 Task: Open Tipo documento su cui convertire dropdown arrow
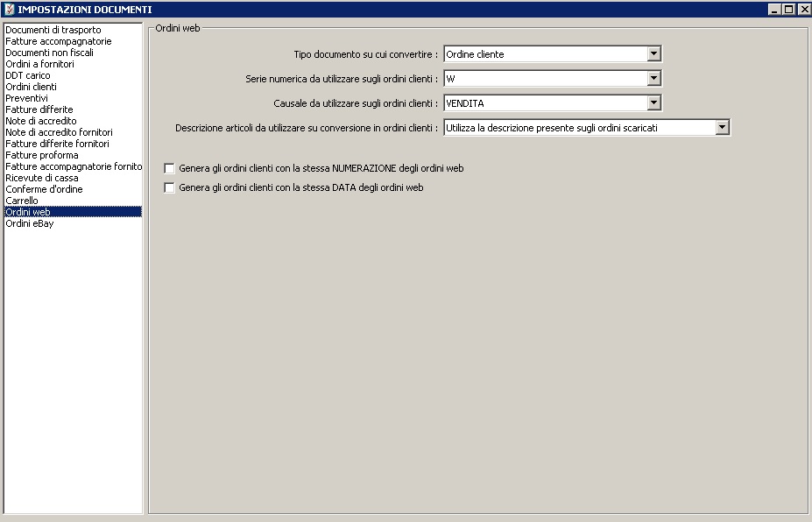653,53
